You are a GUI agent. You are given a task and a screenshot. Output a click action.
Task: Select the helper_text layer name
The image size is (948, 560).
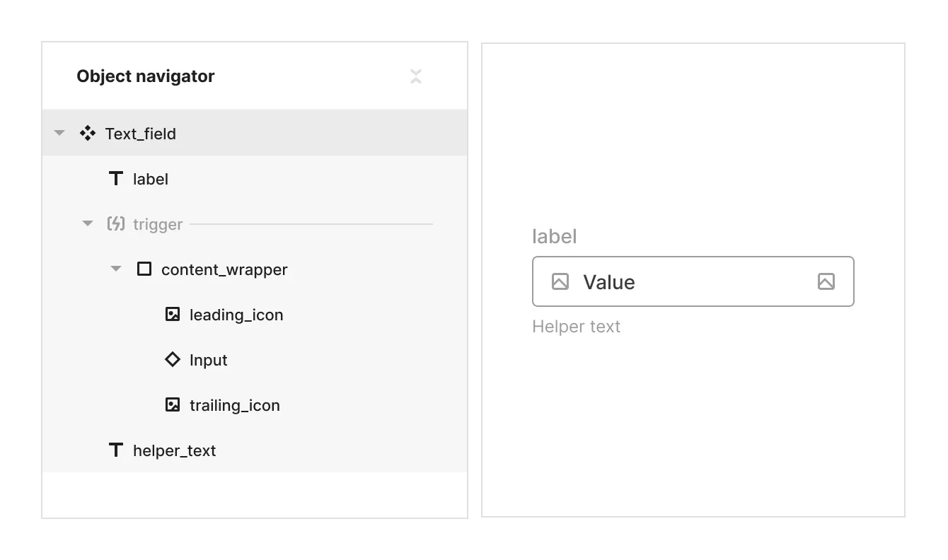[175, 450]
